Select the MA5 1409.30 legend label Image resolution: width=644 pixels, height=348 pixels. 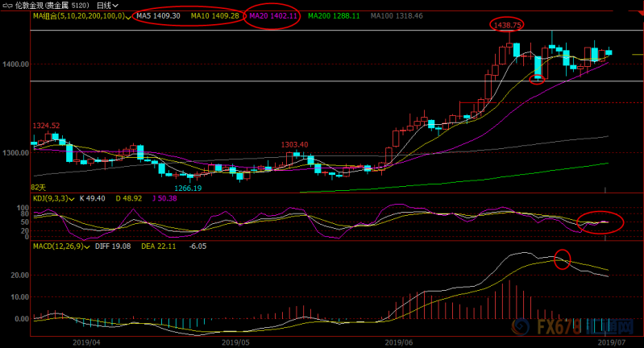(158, 16)
